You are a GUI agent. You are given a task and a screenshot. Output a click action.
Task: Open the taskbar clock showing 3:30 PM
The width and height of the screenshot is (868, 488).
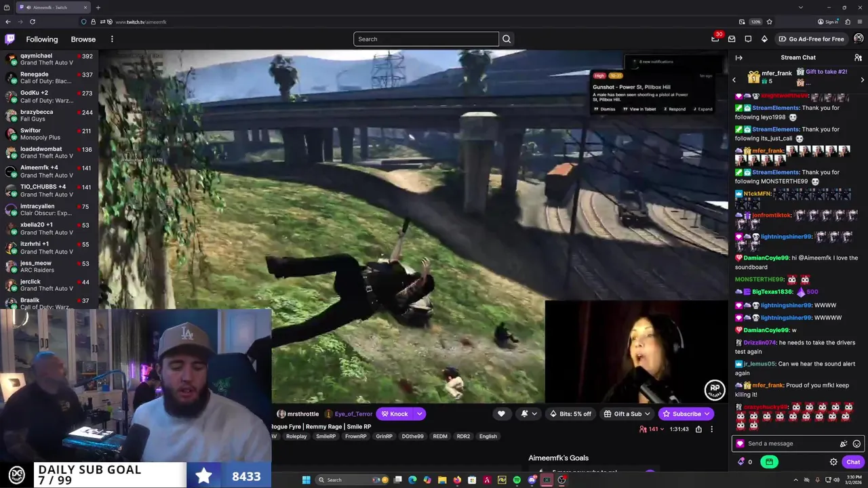tap(852, 480)
